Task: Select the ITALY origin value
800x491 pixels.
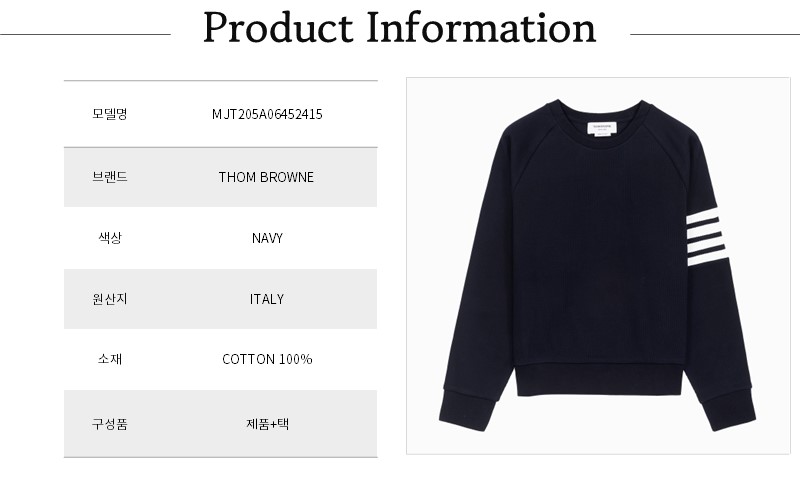Action: coord(267,299)
